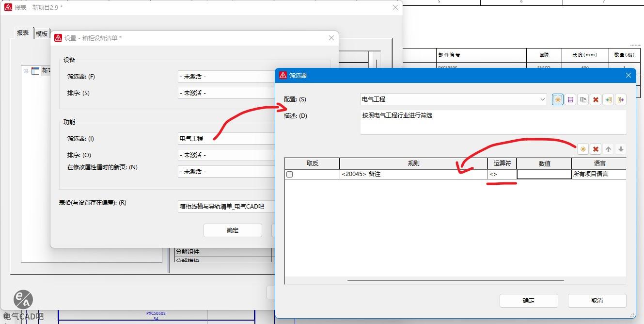The image size is (644, 324).
Task: Close the 设置 - 箱柜设备清单 dialog
Action: [331, 38]
